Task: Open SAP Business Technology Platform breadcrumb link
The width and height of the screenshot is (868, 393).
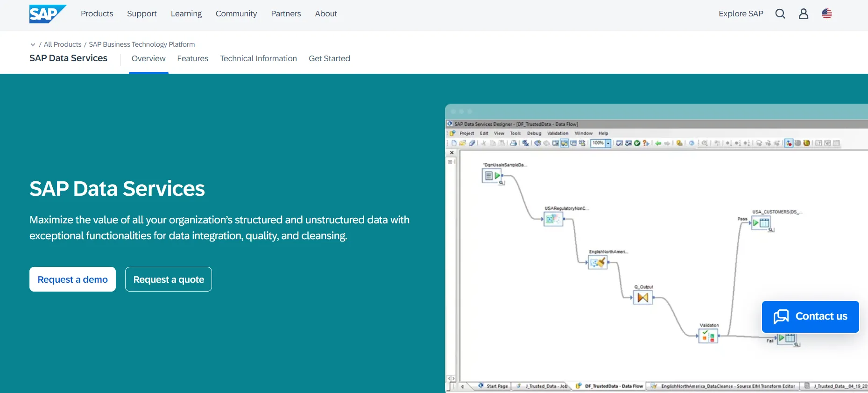Action: [x=142, y=44]
